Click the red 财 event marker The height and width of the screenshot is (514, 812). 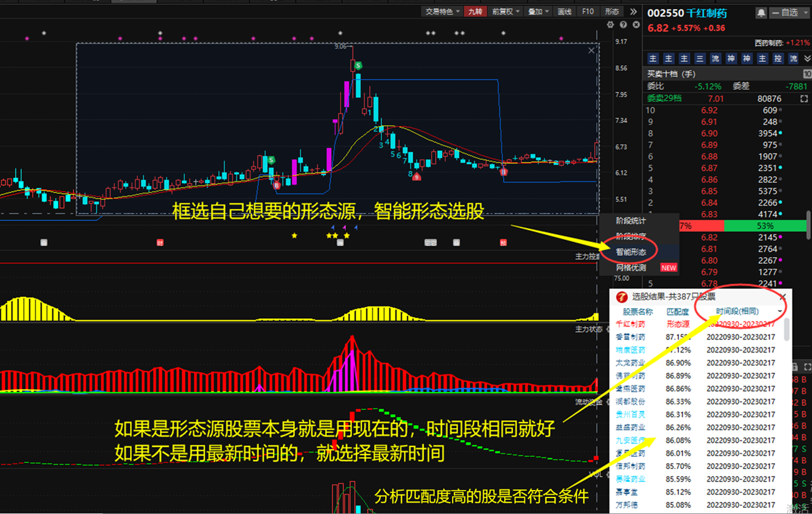click(159, 242)
